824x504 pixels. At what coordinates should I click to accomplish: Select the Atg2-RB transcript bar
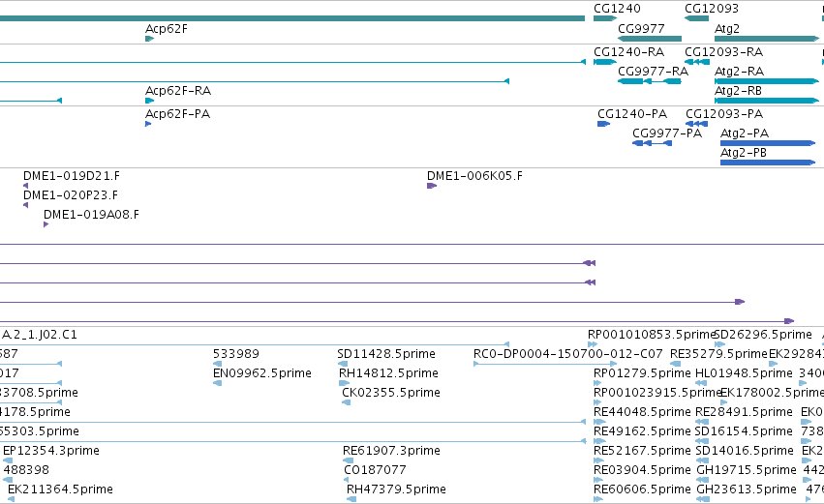pos(767,101)
